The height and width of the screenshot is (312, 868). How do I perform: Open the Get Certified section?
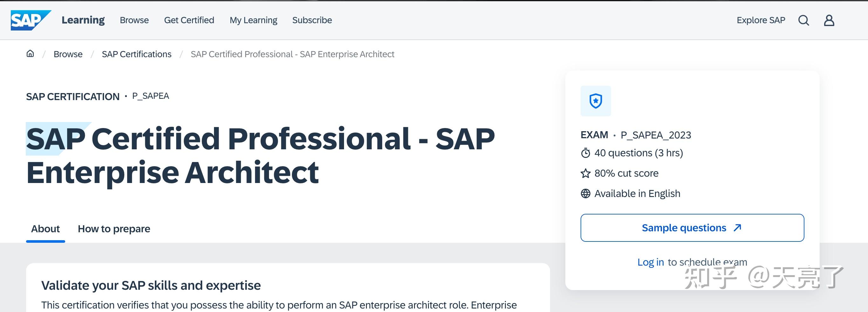(x=189, y=20)
